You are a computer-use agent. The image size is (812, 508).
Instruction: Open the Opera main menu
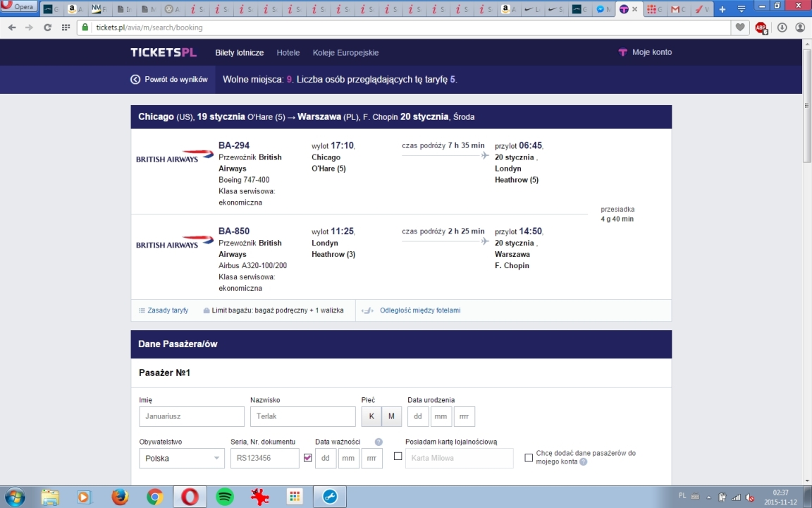coord(18,7)
